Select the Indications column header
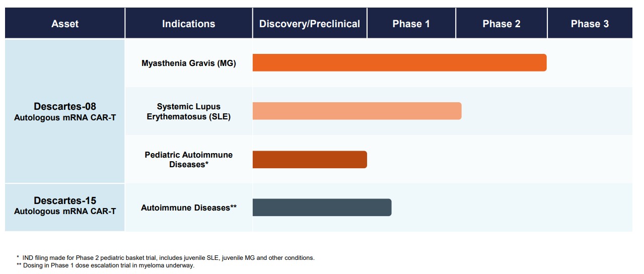The height and width of the screenshot is (274, 644). click(x=188, y=24)
